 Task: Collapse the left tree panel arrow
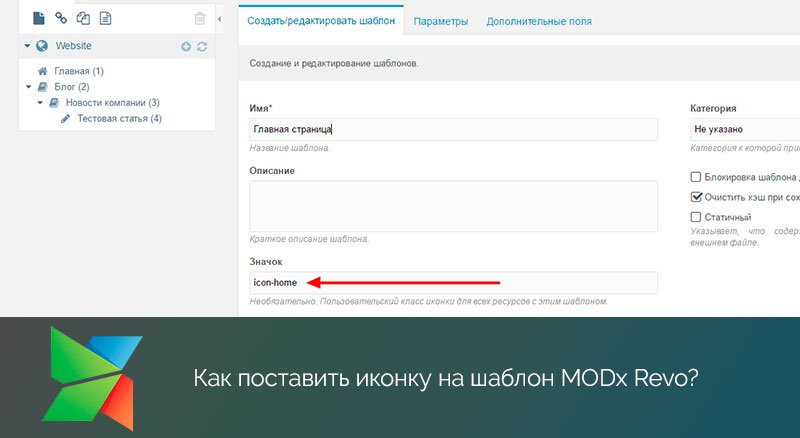click(x=219, y=19)
